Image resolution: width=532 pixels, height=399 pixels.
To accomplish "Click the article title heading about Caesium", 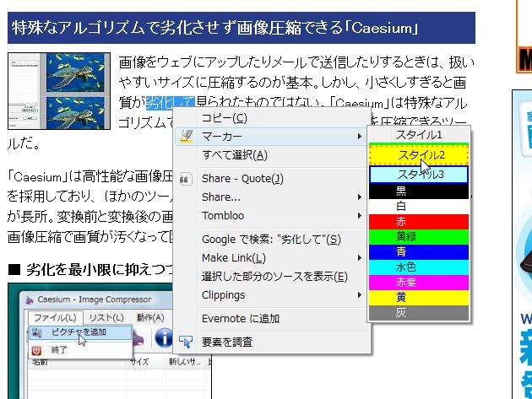I will (x=214, y=28).
